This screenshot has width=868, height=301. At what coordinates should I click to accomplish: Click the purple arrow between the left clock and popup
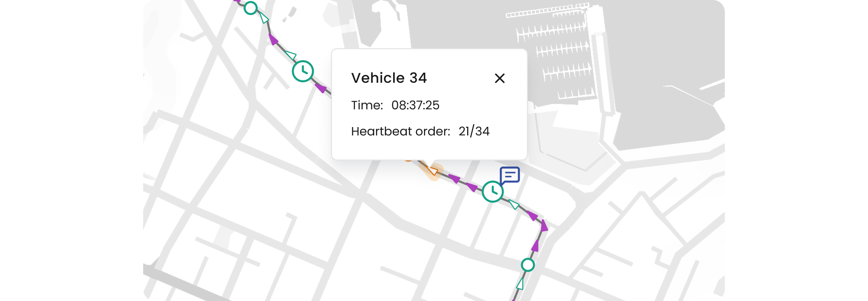pos(321,88)
